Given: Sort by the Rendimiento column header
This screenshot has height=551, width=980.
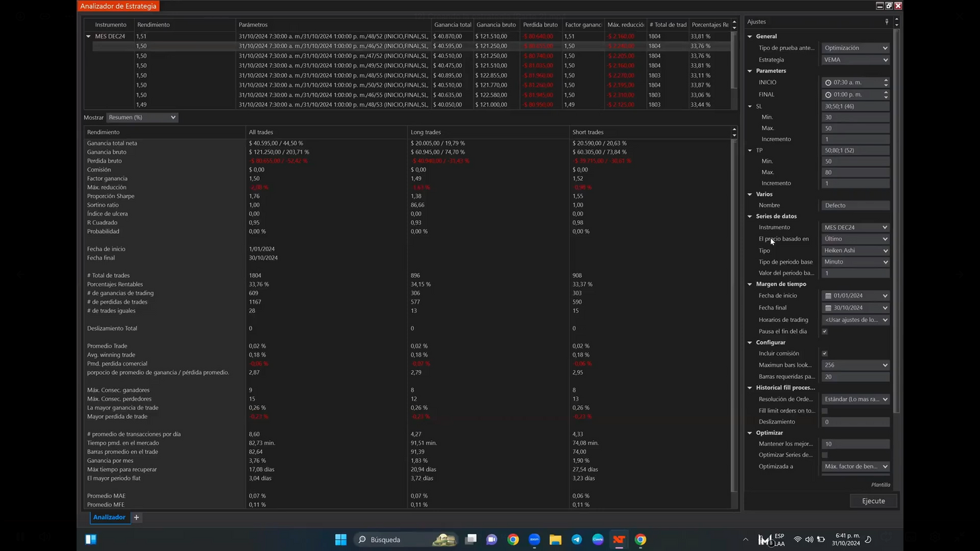Looking at the screenshot, I should (x=185, y=24).
